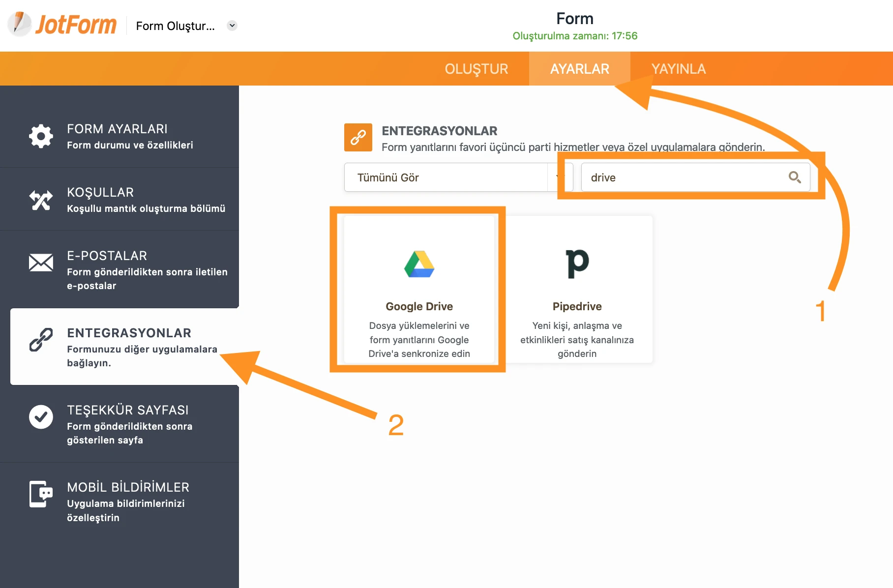Open the Teşekkür Sayfası checkmark icon
Viewport: 893px width, 588px height.
click(x=41, y=417)
